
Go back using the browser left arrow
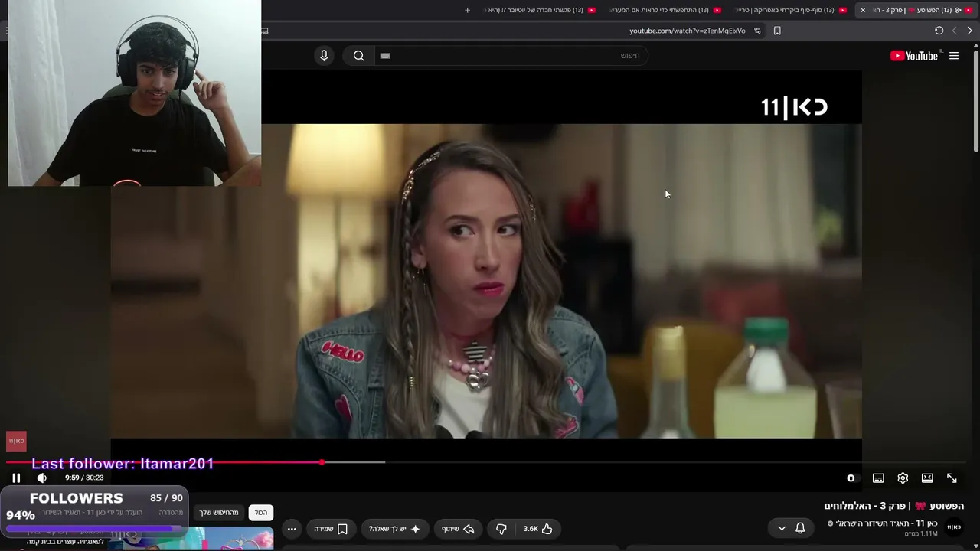(x=954, y=31)
